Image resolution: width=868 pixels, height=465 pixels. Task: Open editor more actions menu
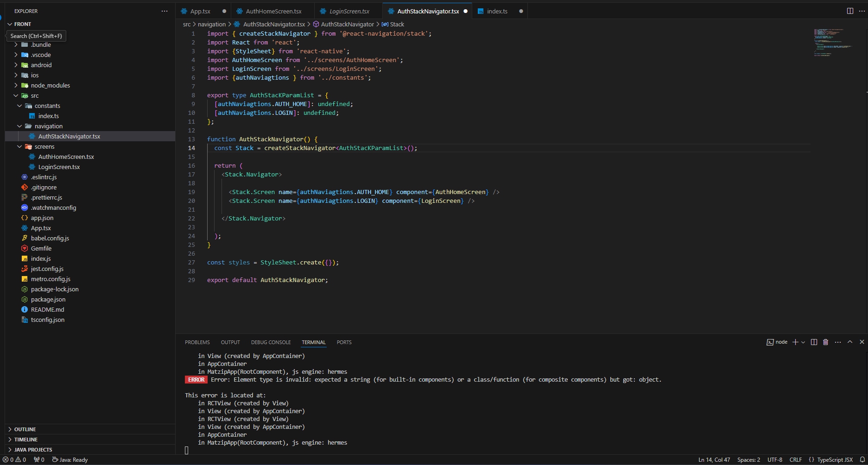point(862,11)
